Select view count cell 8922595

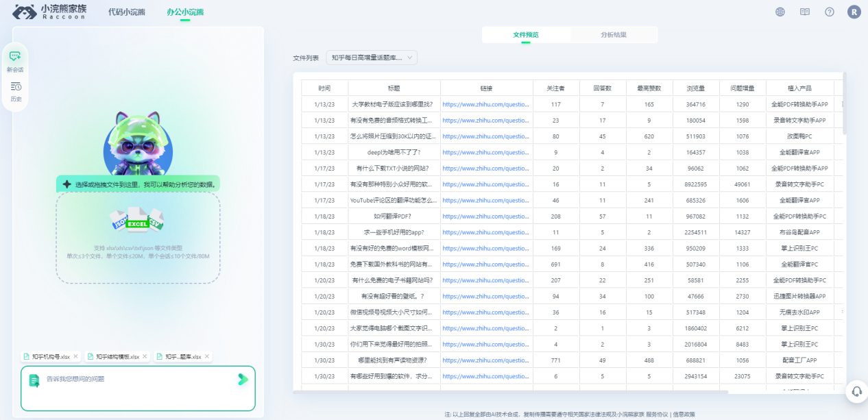[x=695, y=184]
